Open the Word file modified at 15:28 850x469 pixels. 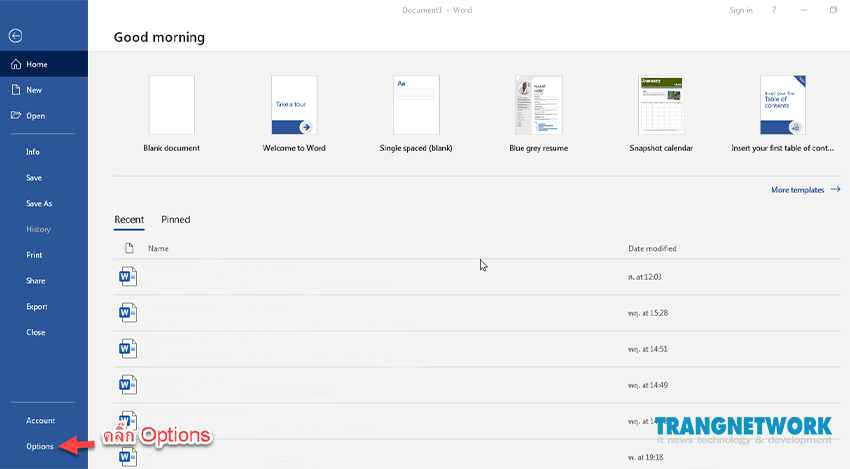coord(477,313)
